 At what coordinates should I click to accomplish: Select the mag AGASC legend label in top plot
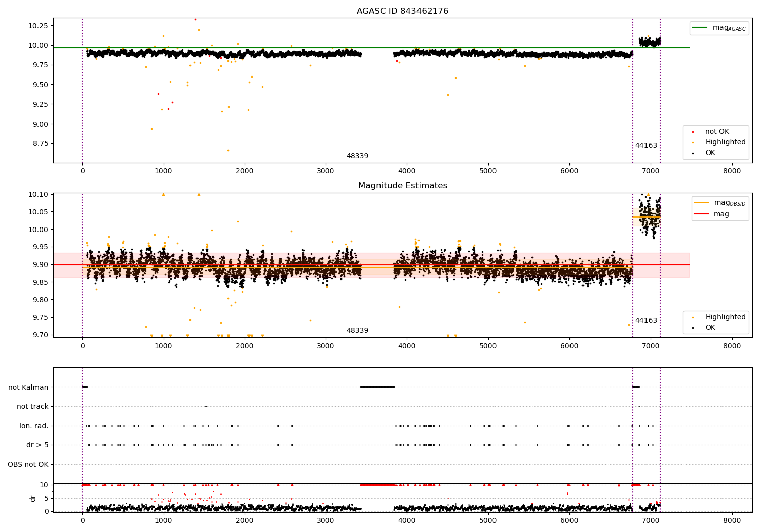(729, 28)
